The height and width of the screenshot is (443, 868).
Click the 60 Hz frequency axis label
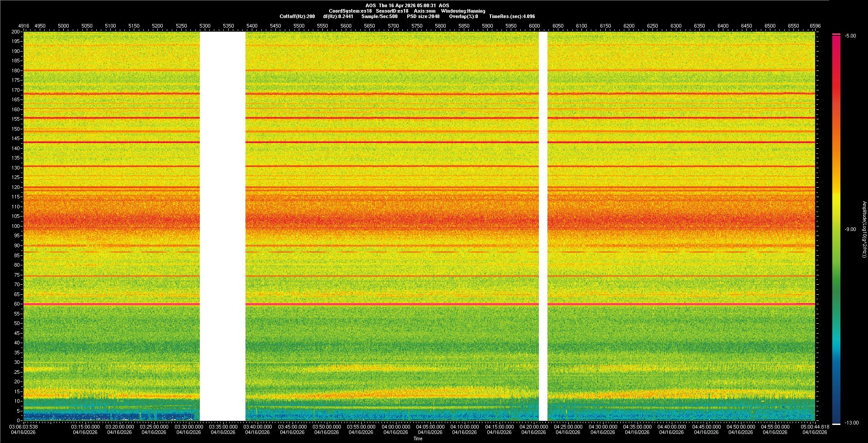[16, 304]
